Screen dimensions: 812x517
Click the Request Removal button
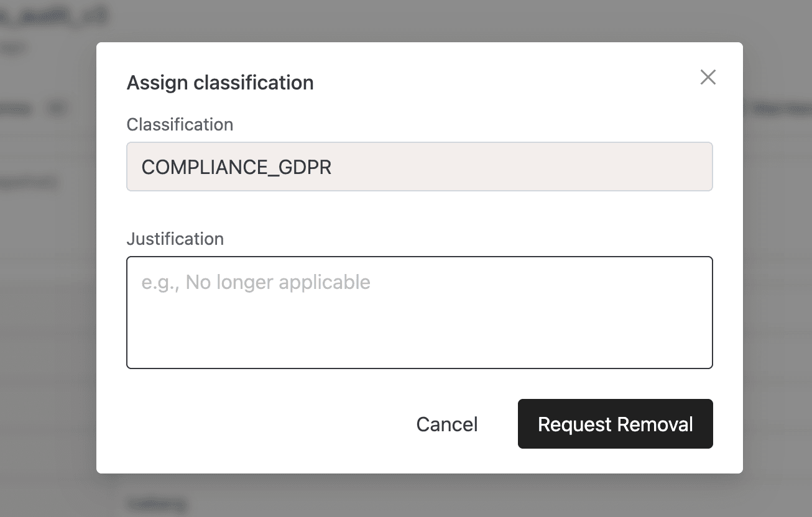coord(615,424)
